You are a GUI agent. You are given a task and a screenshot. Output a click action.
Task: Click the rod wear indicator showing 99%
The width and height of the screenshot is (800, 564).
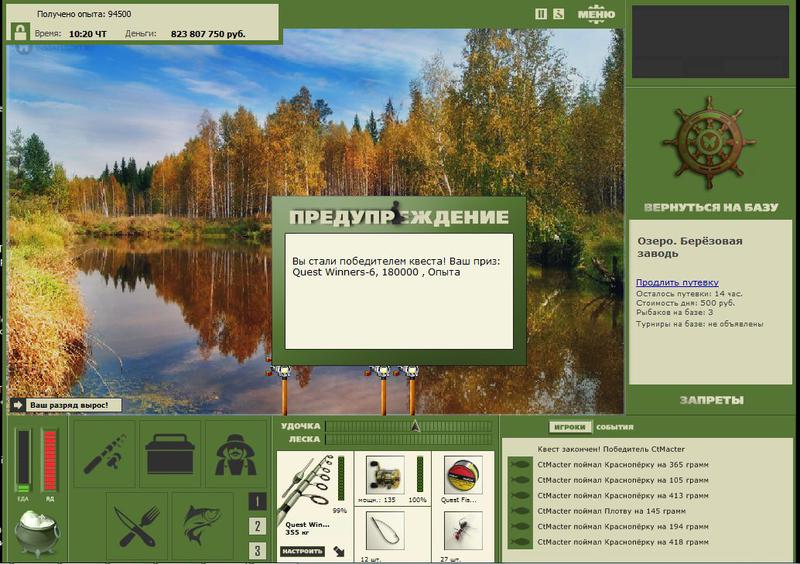click(341, 479)
